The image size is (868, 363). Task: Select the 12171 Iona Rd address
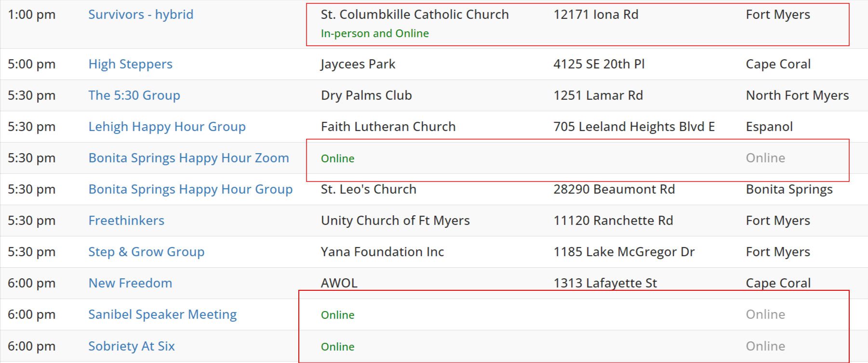[596, 14]
